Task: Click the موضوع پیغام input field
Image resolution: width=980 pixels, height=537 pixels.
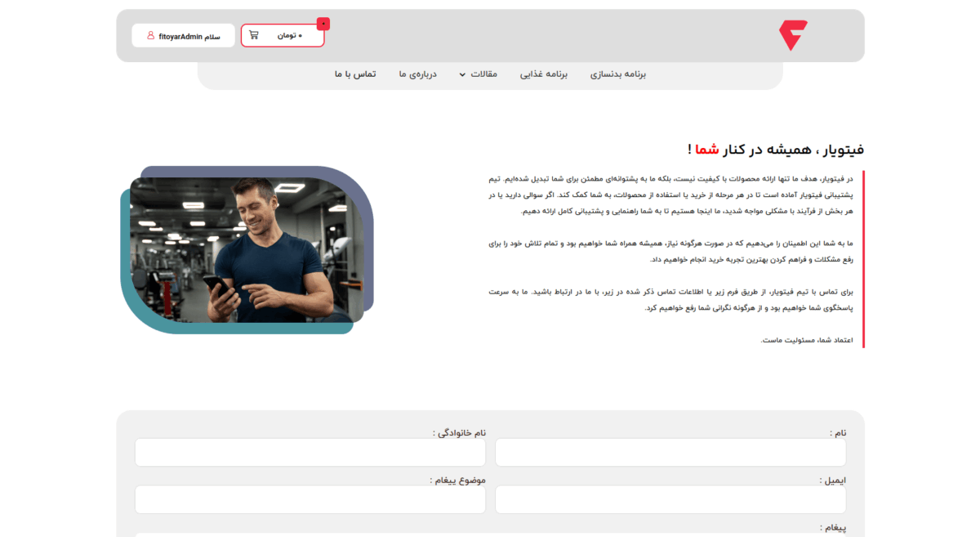Action: click(310, 500)
